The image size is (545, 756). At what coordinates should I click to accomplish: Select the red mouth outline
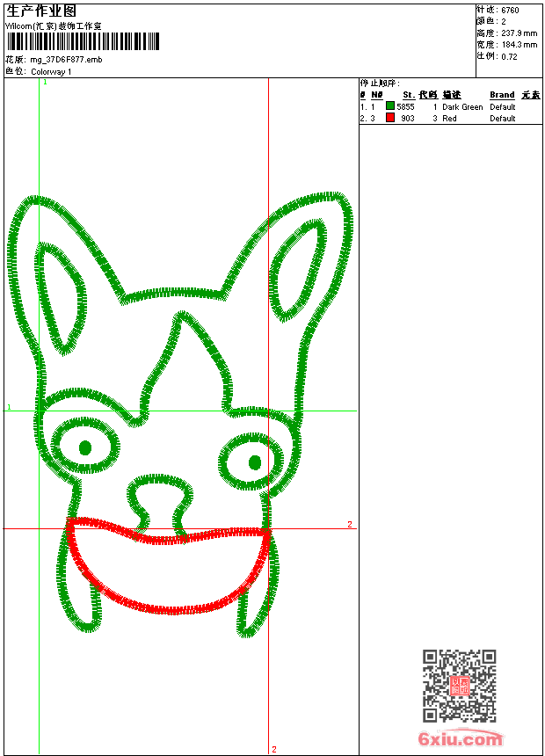(x=168, y=565)
